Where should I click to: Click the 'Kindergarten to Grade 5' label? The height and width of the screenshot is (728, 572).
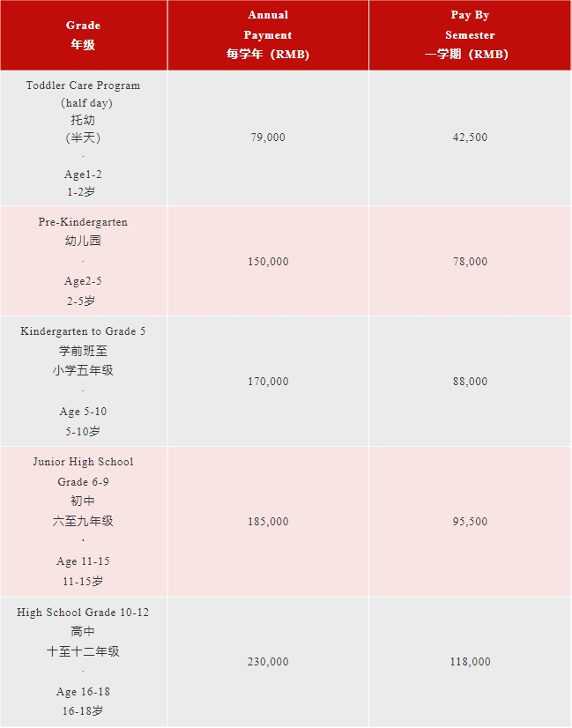(x=83, y=331)
